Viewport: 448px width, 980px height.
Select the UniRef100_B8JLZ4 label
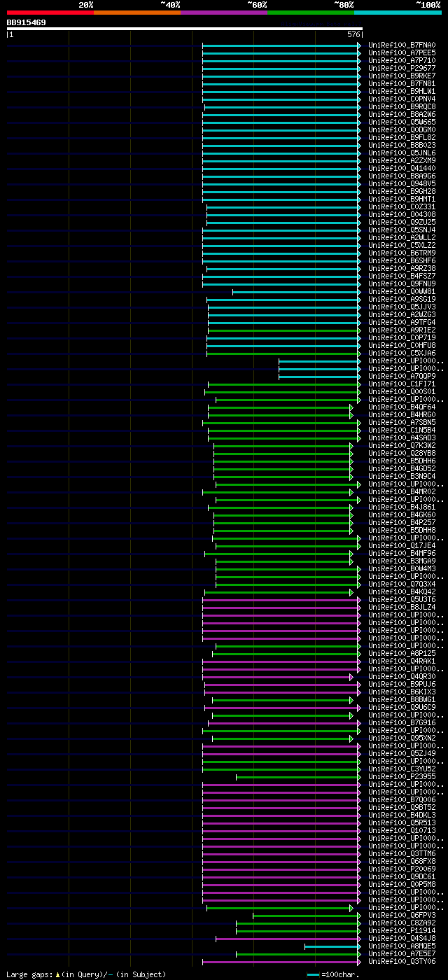402,608
